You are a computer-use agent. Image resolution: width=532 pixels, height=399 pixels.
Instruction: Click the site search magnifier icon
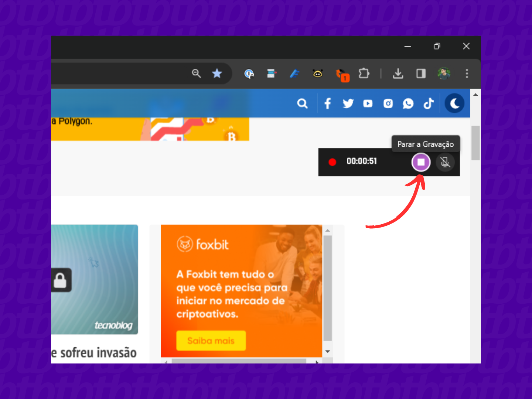(303, 103)
